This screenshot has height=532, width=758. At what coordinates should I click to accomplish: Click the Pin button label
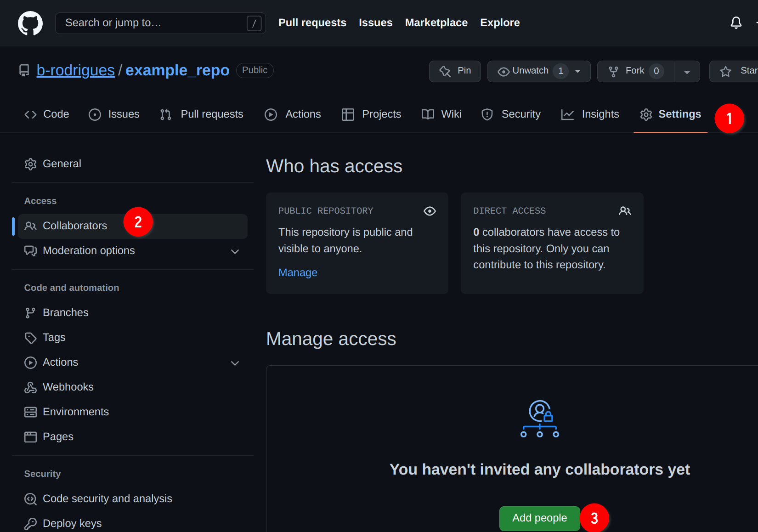tap(464, 71)
